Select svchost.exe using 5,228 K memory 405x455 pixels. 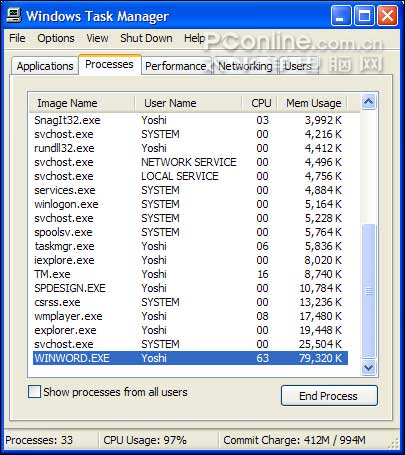click(190, 218)
